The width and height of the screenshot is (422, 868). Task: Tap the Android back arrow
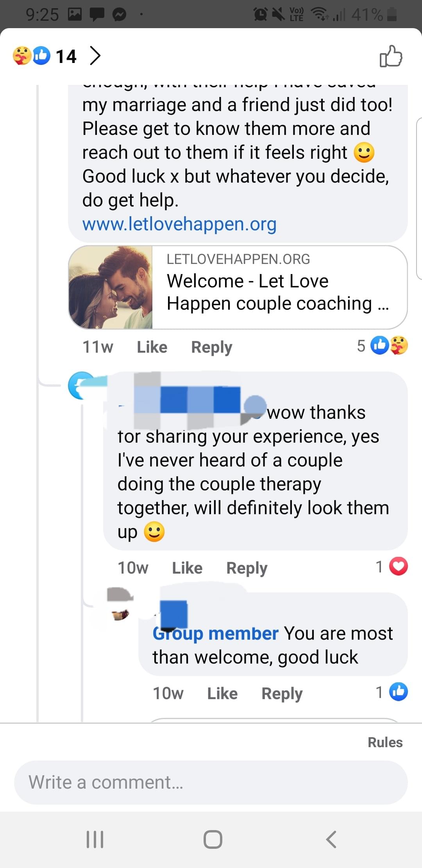coord(331,839)
